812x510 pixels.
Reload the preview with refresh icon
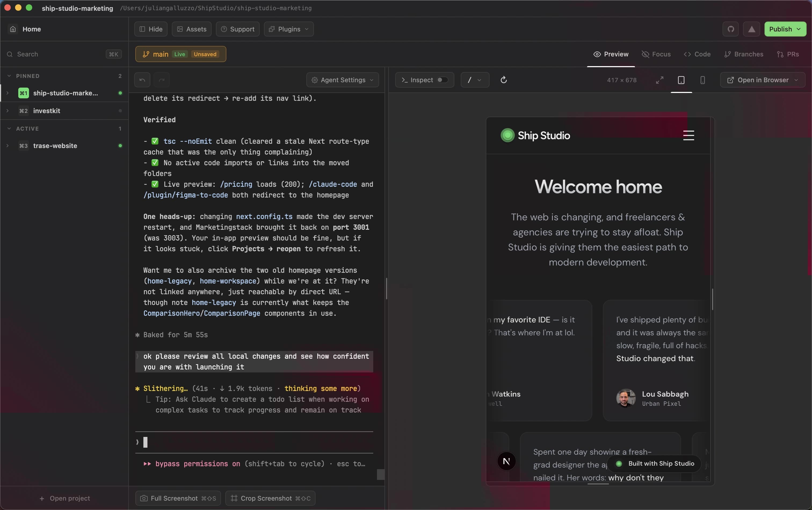pyautogui.click(x=503, y=80)
